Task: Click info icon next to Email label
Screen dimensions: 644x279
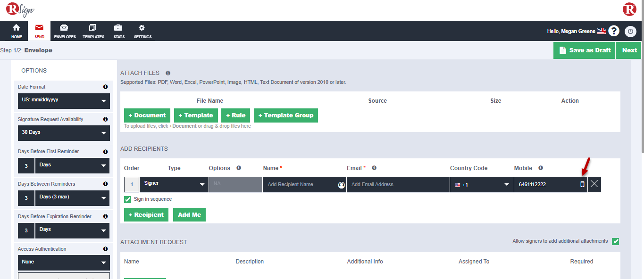Action: pyautogui.click(x=374, y=168)
